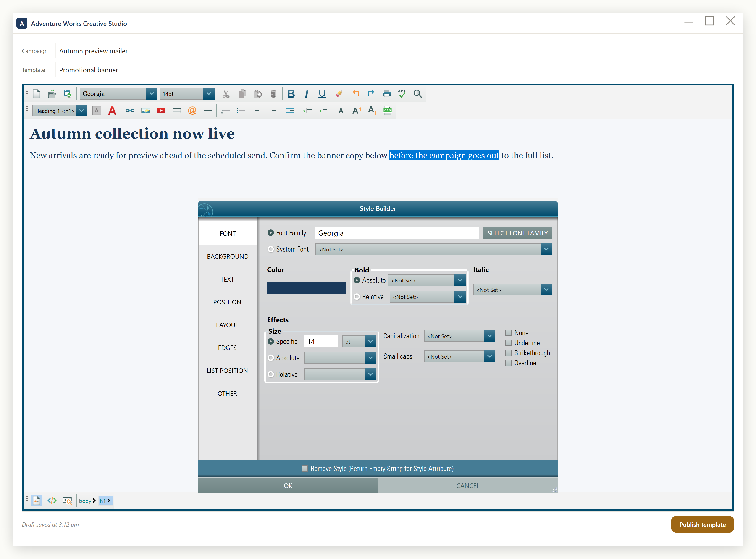Toggle bold formatting in the toolbar
The height and width of the screenshot is (559, 756).
(291, 94)
